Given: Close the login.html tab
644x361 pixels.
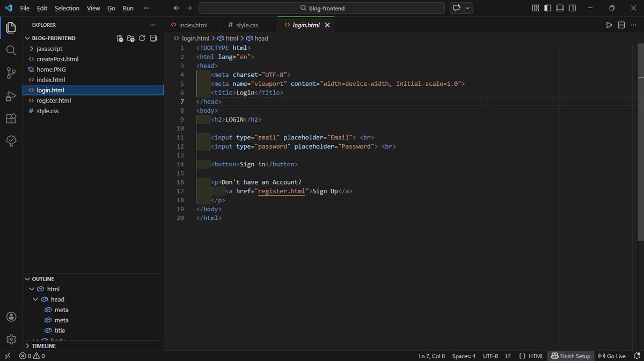Looking at the screenshot, I should click(x=328, y=25).
